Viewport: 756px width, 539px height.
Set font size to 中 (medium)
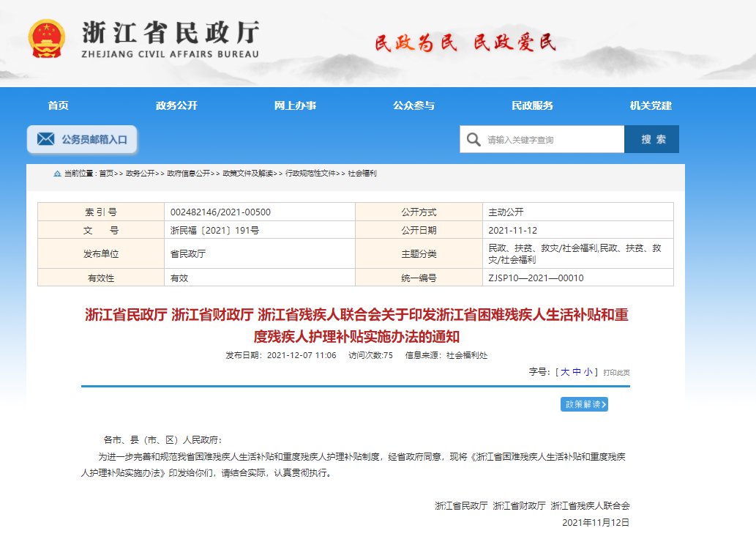point(577,372)
